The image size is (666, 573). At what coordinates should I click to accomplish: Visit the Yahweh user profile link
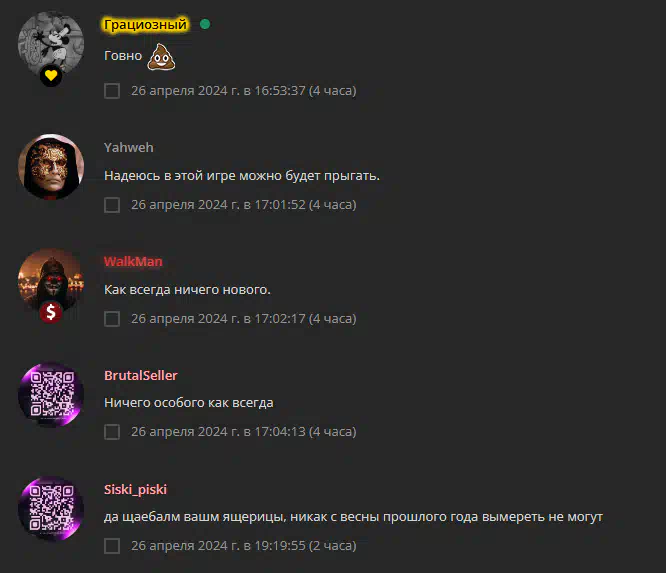tap(129, 147)
